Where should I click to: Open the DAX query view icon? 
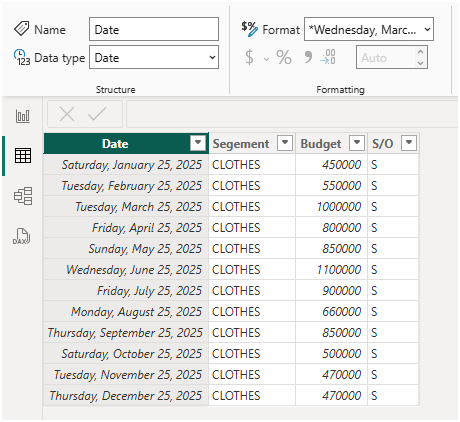tap(22, 236)
